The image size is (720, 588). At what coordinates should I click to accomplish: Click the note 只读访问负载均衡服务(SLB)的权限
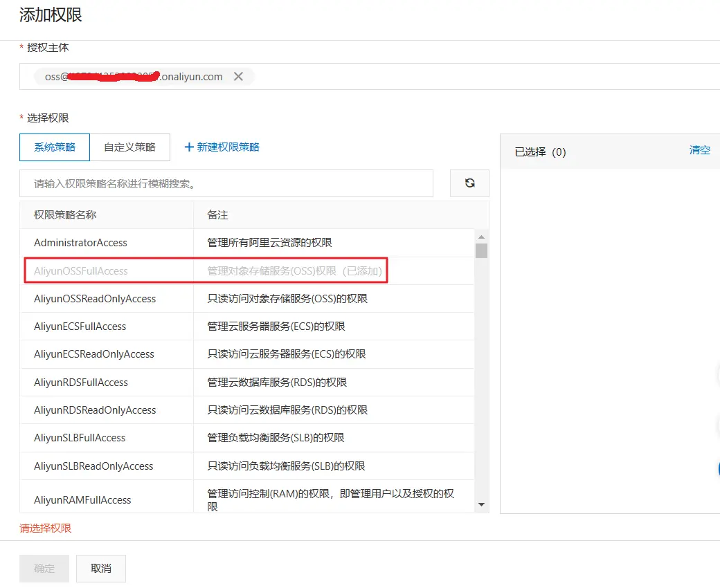(286, 466)
